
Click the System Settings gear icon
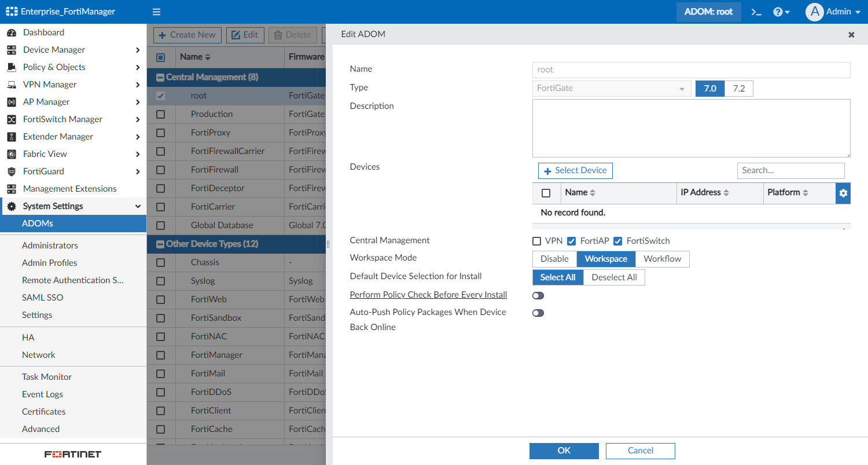(11, 206)
